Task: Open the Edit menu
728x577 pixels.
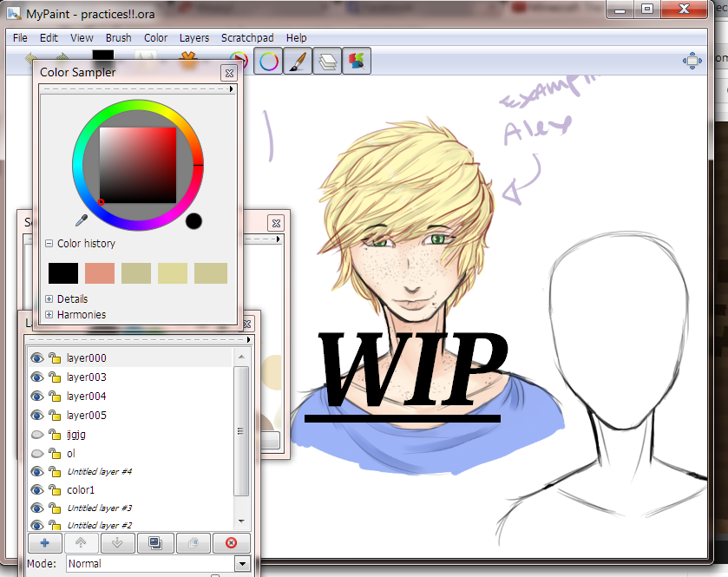Action: (49, 37)
